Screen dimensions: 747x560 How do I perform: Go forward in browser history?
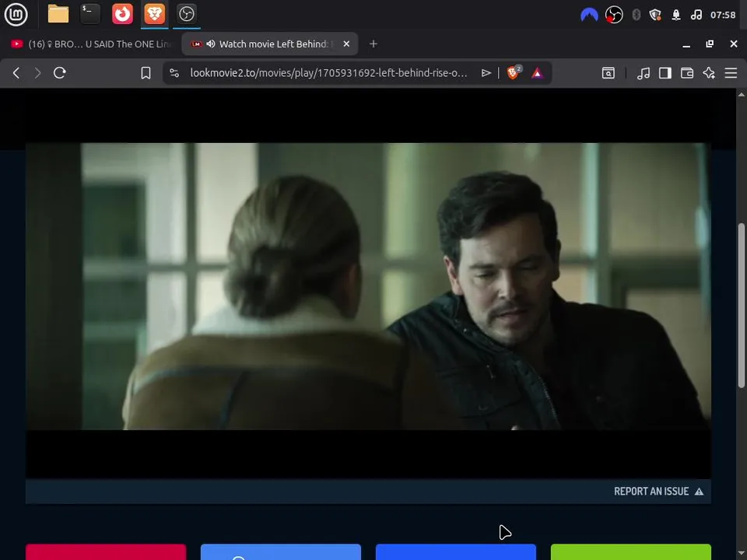(x=37, y=73)
